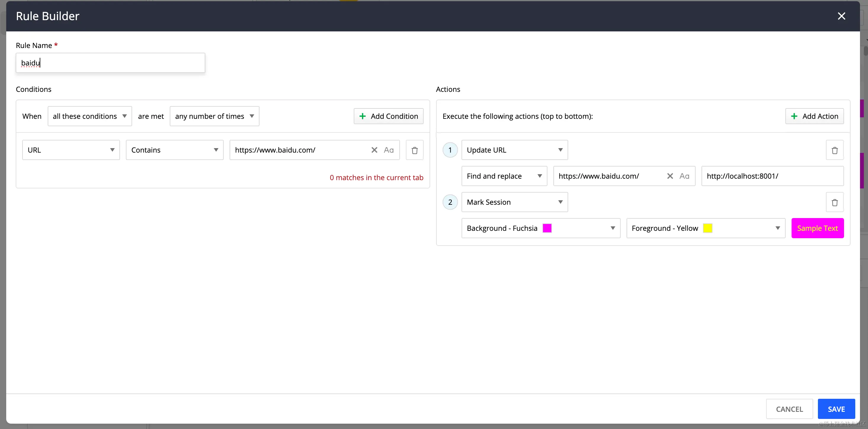
Task: Save the rule with SAVE button
Action: [836, 409]
